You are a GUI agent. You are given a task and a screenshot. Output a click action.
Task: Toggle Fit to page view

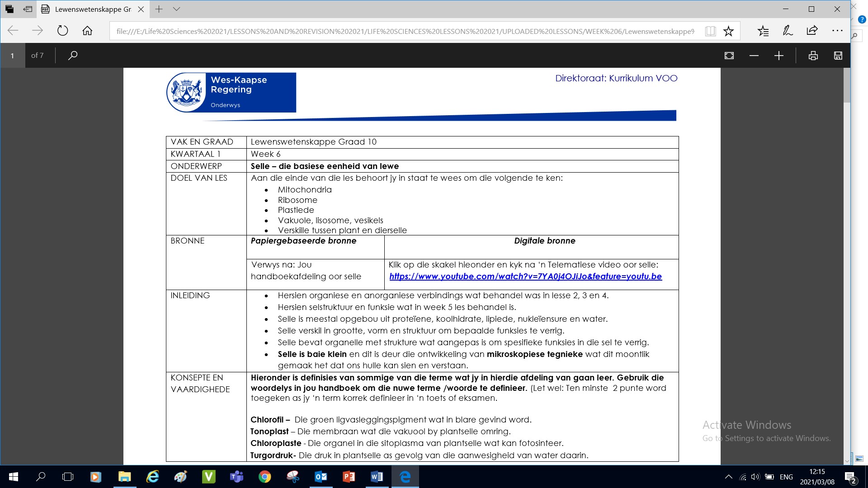coord(729,56)
